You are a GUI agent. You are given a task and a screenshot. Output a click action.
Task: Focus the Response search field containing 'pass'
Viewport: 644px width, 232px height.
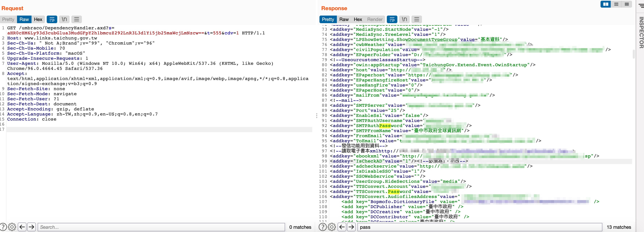(x=480, y=227)
